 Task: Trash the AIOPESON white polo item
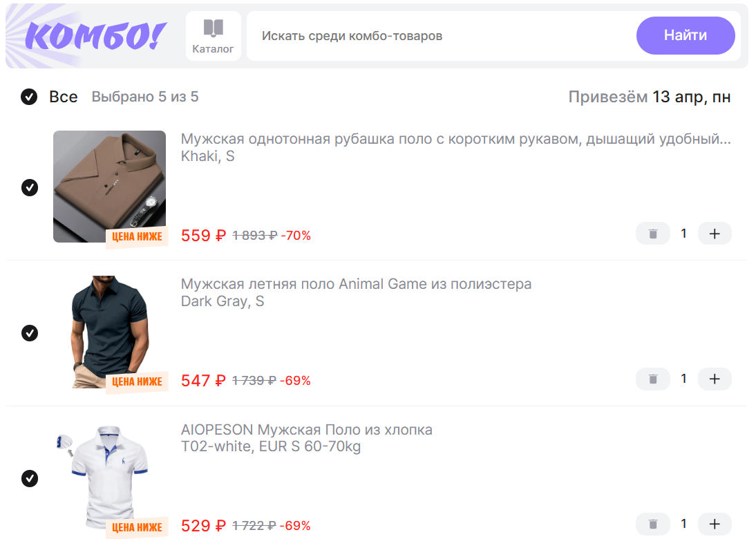click(653, 524)
